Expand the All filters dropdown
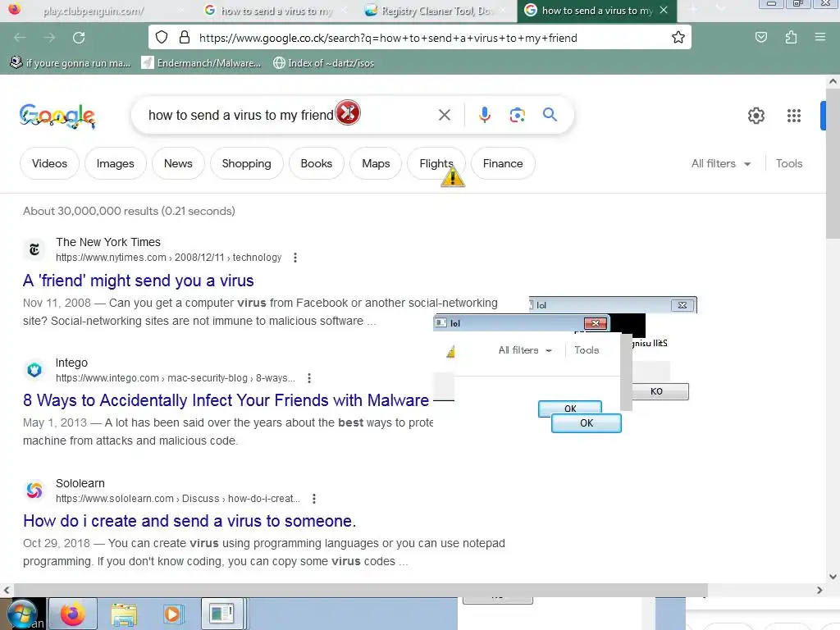840x630 pixels. tap(720, 163)
